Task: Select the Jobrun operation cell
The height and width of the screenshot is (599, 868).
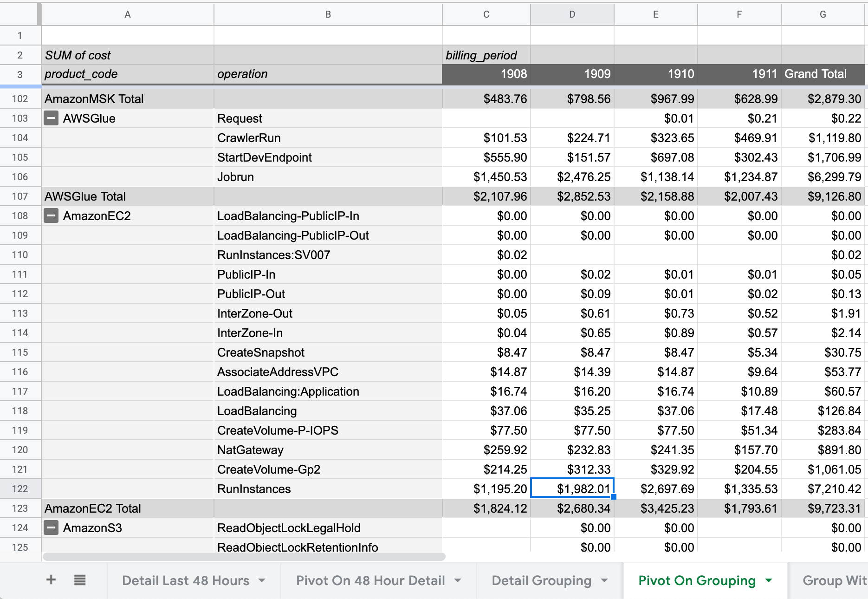Action: click(x=328, y=177)
